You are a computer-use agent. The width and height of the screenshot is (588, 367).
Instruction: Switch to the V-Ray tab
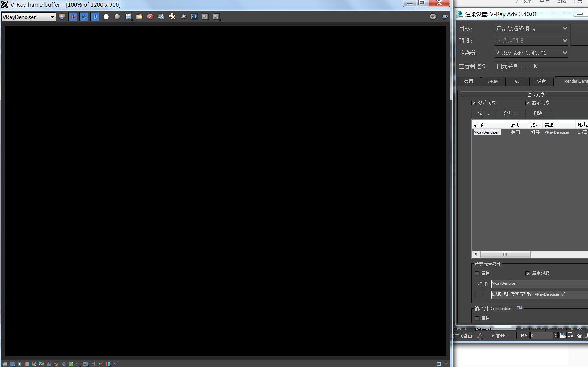point(493,81)
